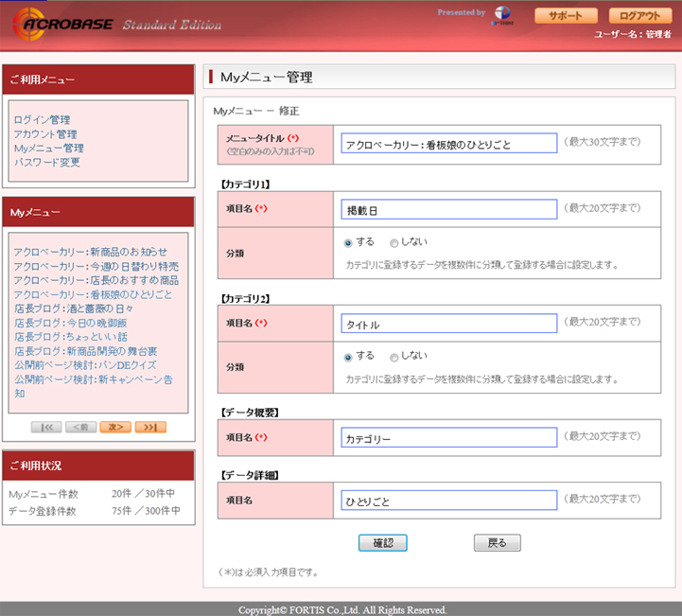Jump to last page of My menu list

[150, 427]
